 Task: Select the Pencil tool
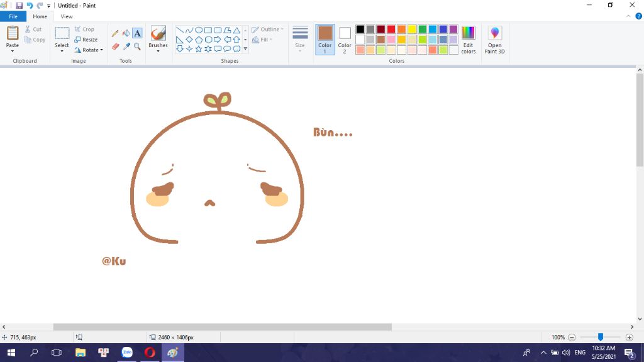tap(115, 34)
